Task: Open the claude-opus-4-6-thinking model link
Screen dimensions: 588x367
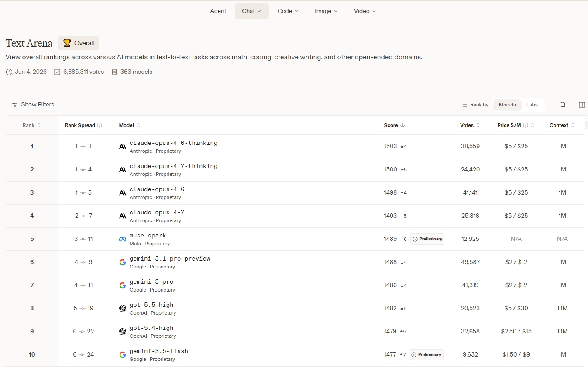Action: [x=173, y=143]
